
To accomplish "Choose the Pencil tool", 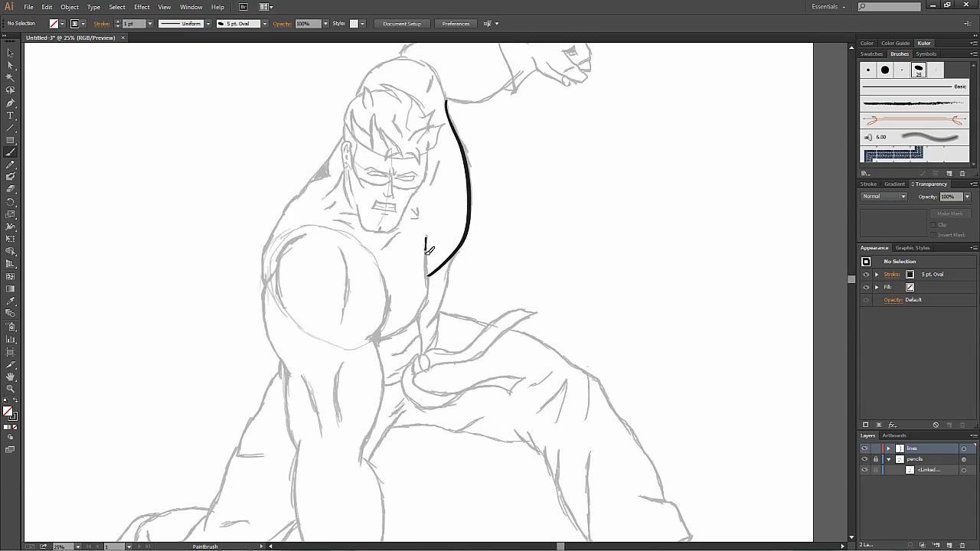I will (10, 165).
